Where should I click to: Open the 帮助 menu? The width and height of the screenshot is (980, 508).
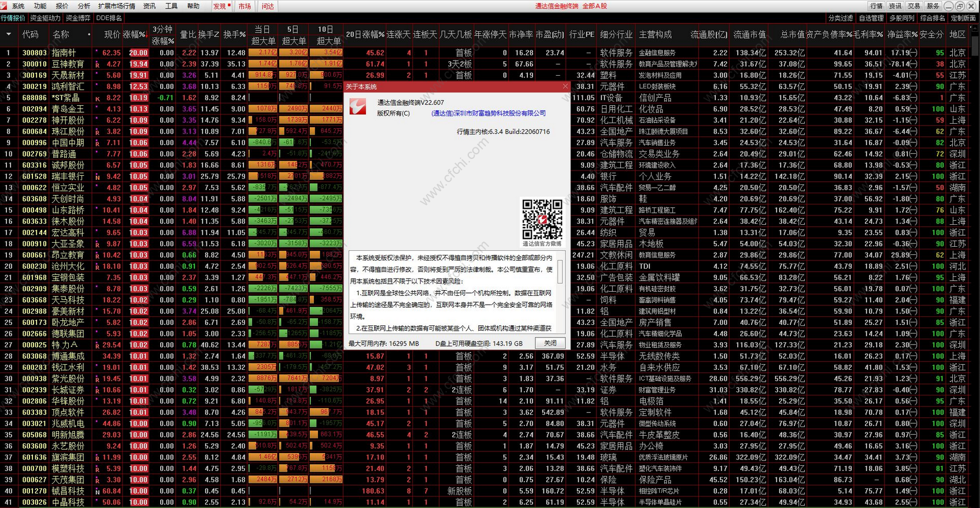193,6
